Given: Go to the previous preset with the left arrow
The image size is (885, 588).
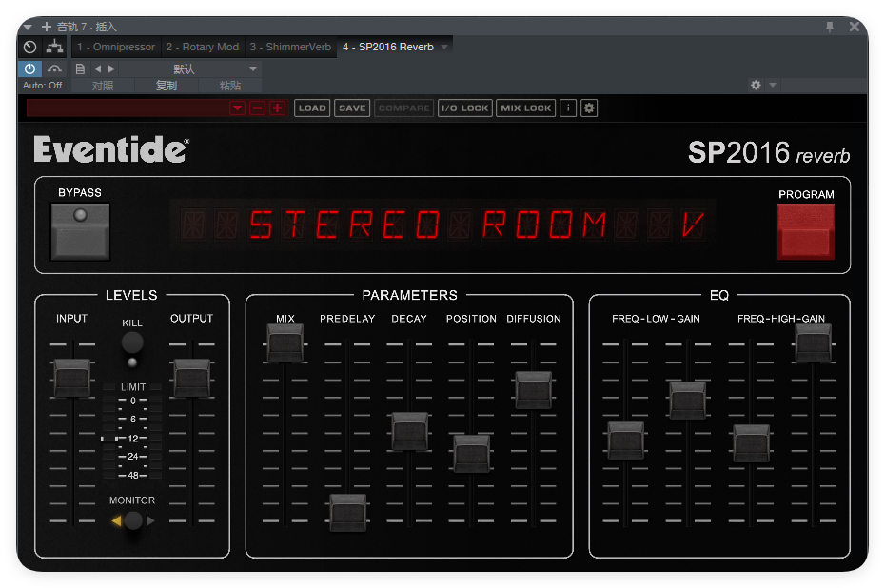Looking at the screenshot, I should click(98, 69).
